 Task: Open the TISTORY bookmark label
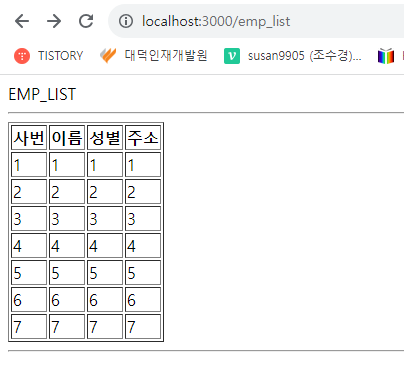tap(60, 56)
